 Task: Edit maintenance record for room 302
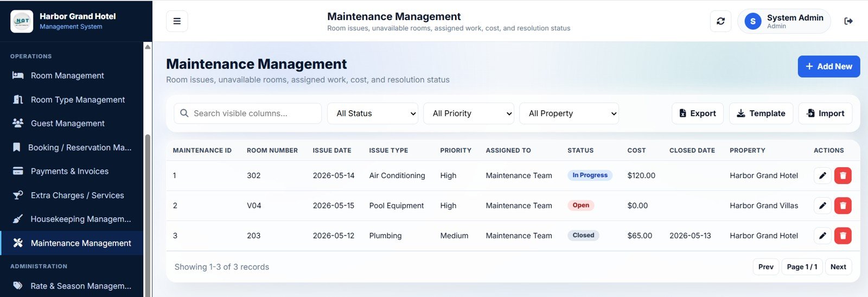(822, 175)
